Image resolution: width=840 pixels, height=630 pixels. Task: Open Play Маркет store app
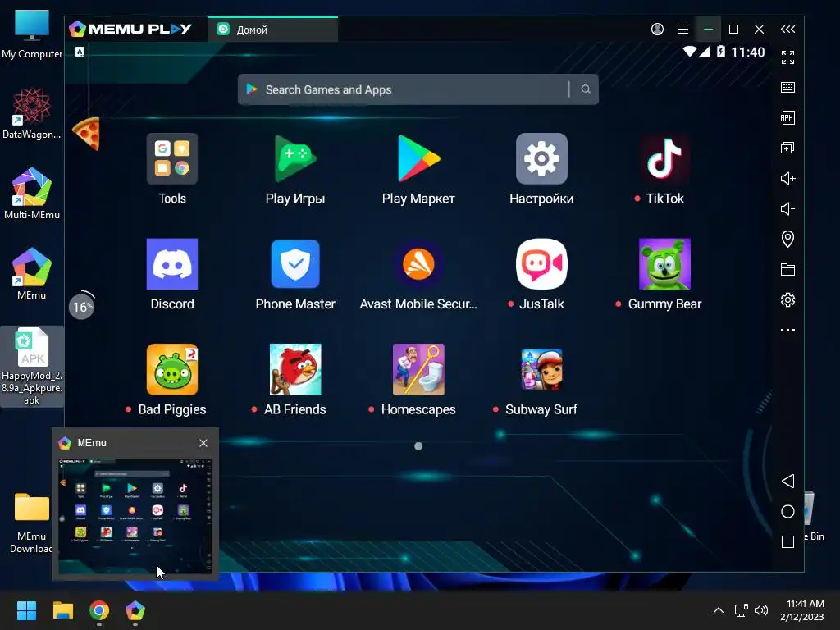point(418,158)
